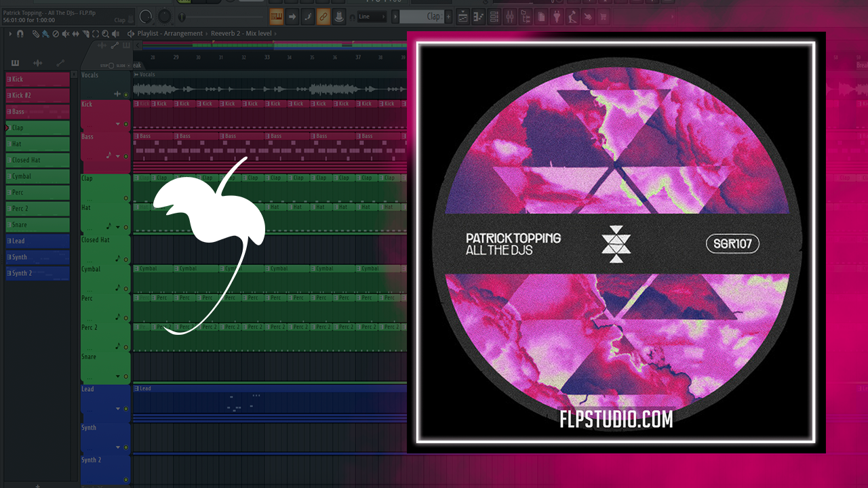Image resolution: width=868 pixels, height=488 pixels.
Task: Mute the Vocals track
Action: point(126,94)
